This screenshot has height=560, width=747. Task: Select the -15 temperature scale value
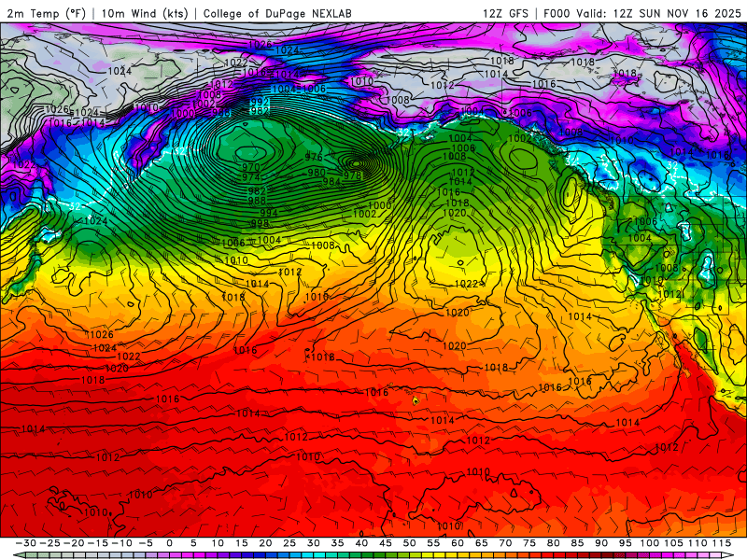pos(98,543)
